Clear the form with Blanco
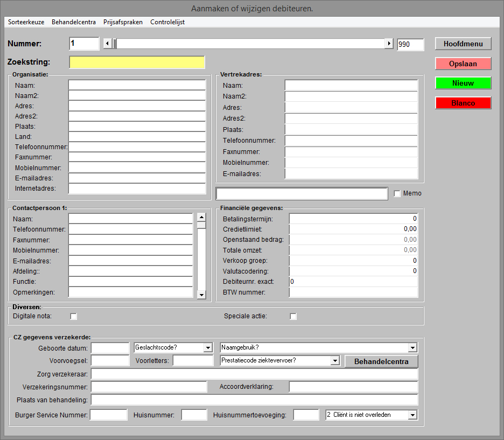The height and width of the screenshot is (440, 504). tap(463, 103)
